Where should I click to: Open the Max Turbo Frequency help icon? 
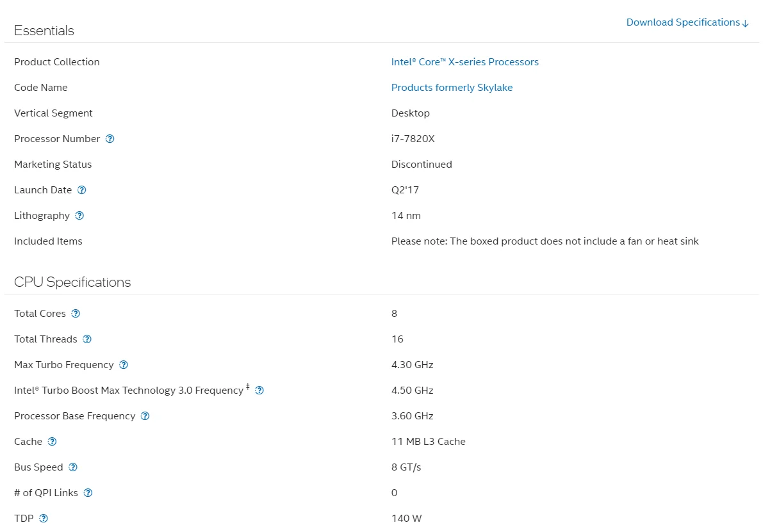[124, 365]
